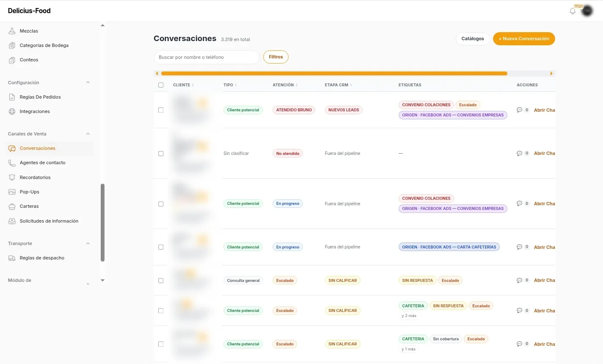603x364 pixels.
Task: Open the Filtros button
Action: 276,57
